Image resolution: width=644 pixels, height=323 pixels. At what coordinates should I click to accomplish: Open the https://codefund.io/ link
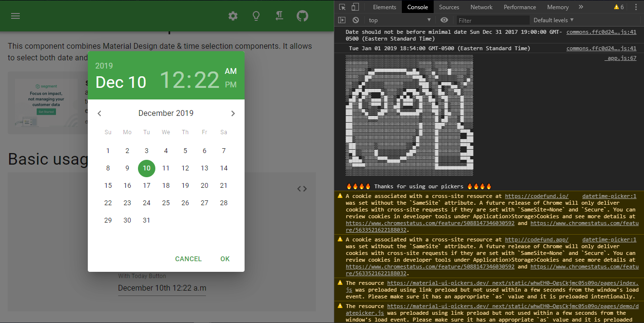click(x=536, y=196)
